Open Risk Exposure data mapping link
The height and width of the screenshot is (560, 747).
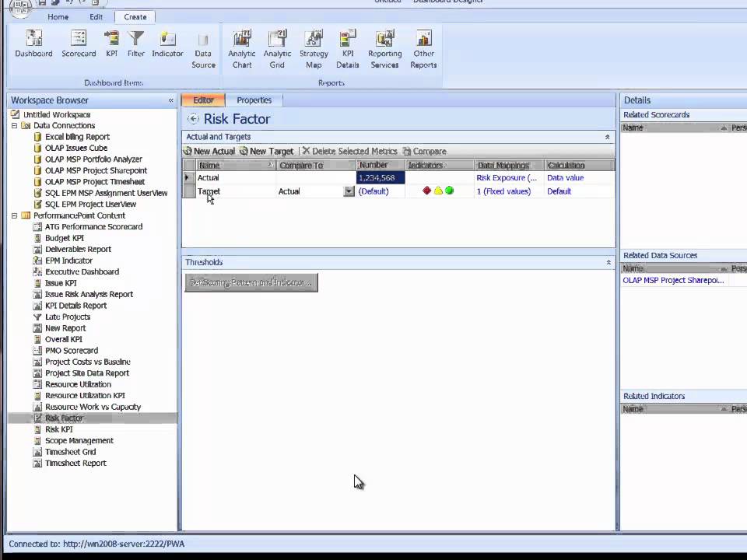pos(507,177)
